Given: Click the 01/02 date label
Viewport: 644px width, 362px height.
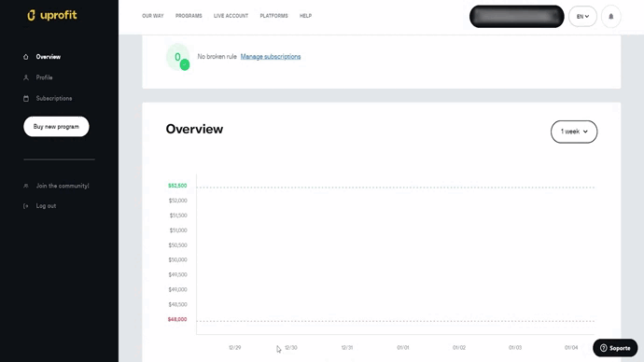Looking at the screenshot, I should pos(459,348).
